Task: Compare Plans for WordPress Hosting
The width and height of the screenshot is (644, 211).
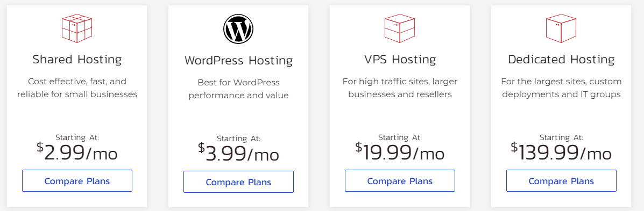Action: coord(239,181)
